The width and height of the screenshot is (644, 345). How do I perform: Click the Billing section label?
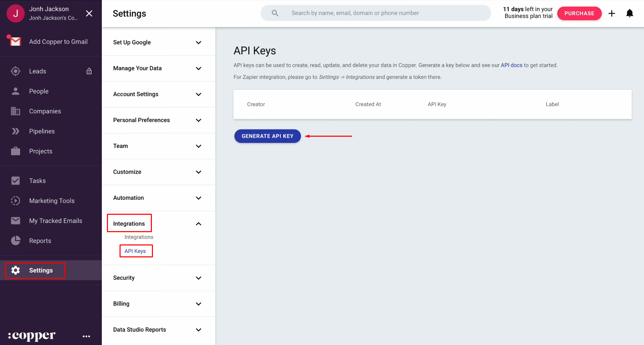point(121,304)
